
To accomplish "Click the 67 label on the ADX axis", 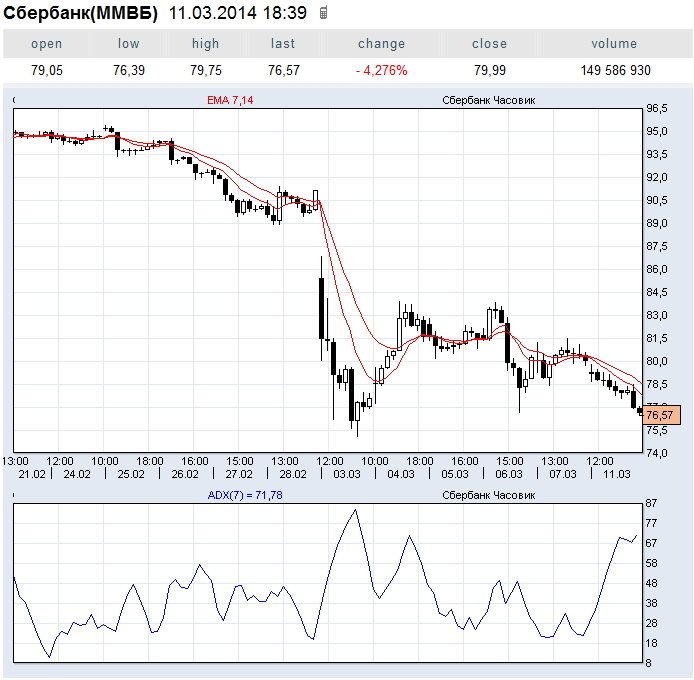I will point(652,543).
